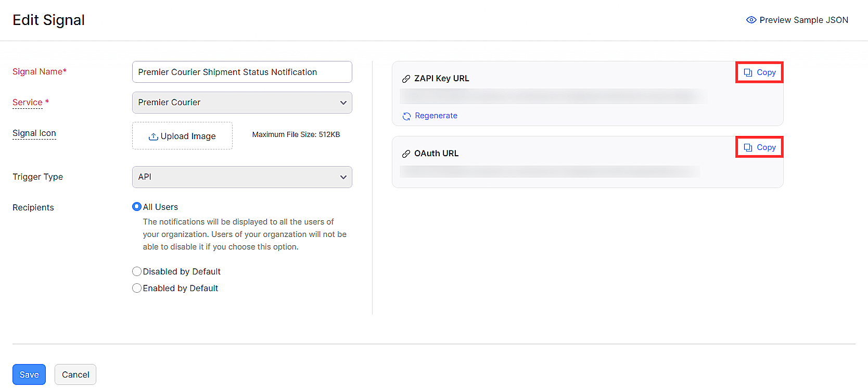Viewport: 868px width, 388px height.
Task: Choose the Disabled by Default option
Action: point(137,271)
